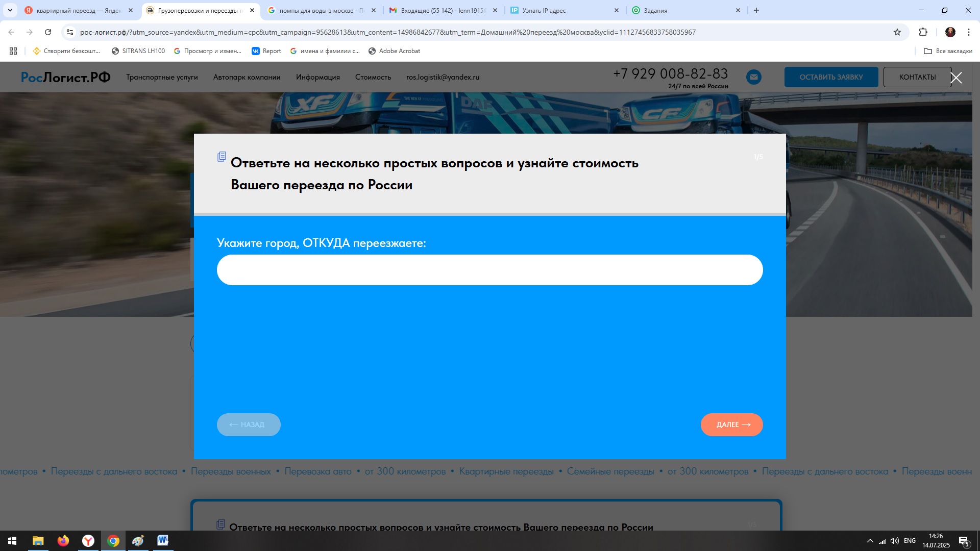Close the Задания tab

point(738,10)
